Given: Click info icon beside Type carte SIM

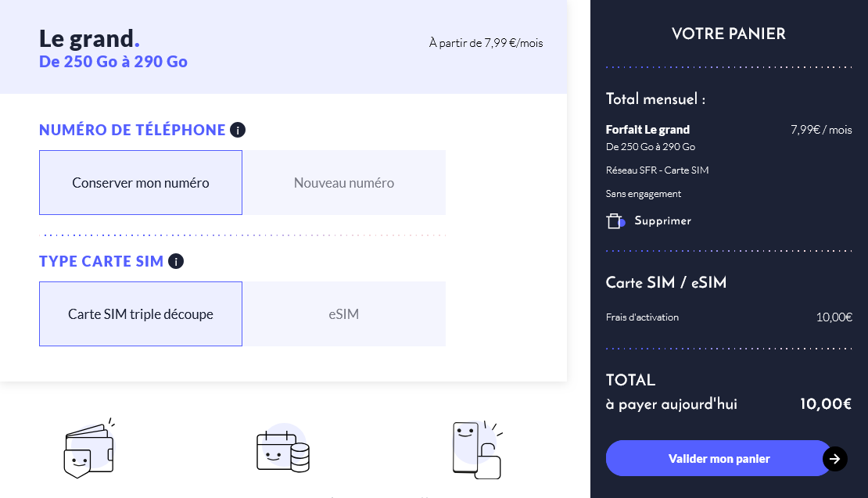Looking at the screenshot, I should 176,261.
